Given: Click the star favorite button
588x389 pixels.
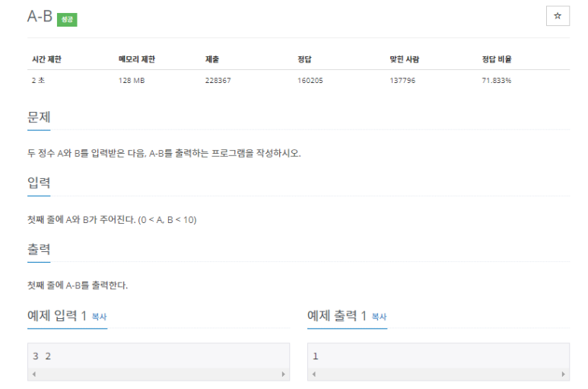Looking at the screenshot, I should 558,16.
